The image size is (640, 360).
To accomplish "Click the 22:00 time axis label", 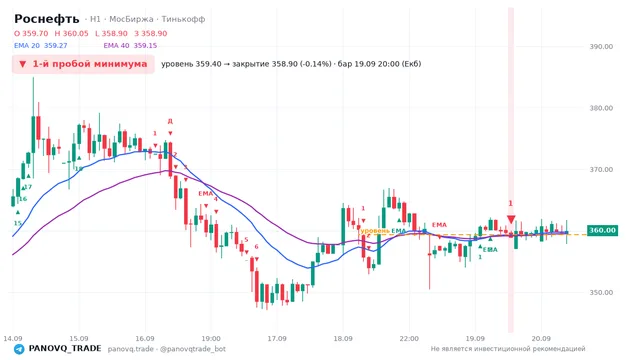I will tap(409, 339).
